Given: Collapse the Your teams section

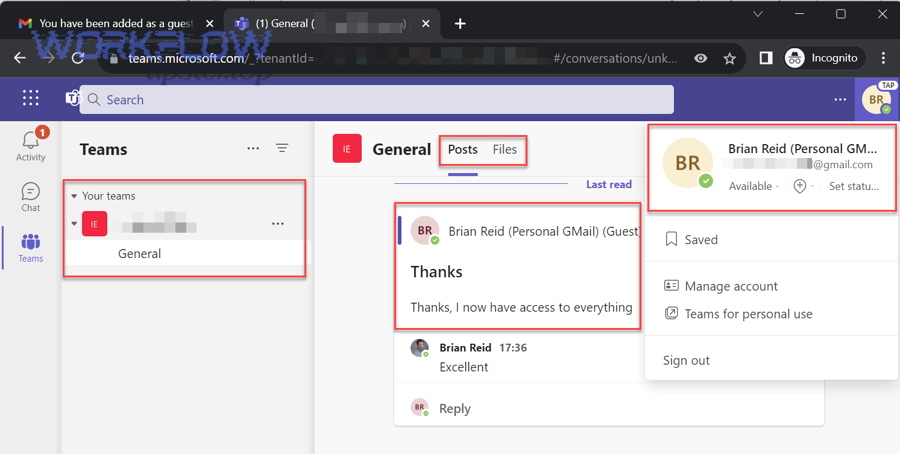Looking at the screenshot, I should [74, 196].
